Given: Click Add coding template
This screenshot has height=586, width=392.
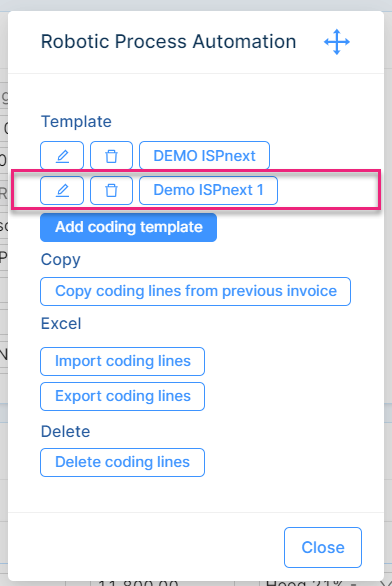Looking at the screenshot, I should click(x=129, y=227).
